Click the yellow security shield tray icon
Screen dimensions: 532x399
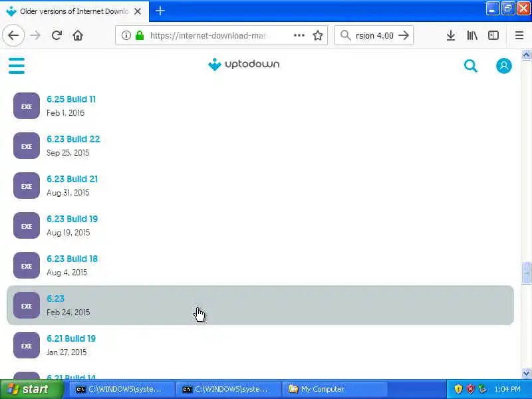[458, 389]
